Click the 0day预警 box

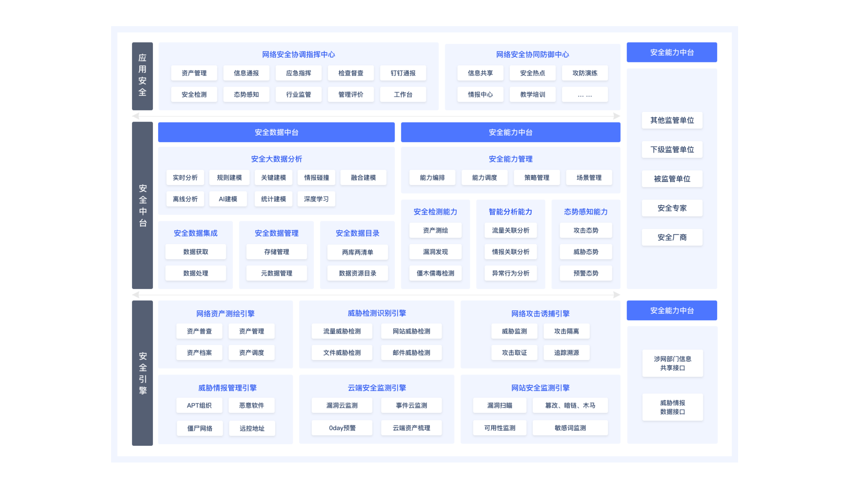point(342,428)
